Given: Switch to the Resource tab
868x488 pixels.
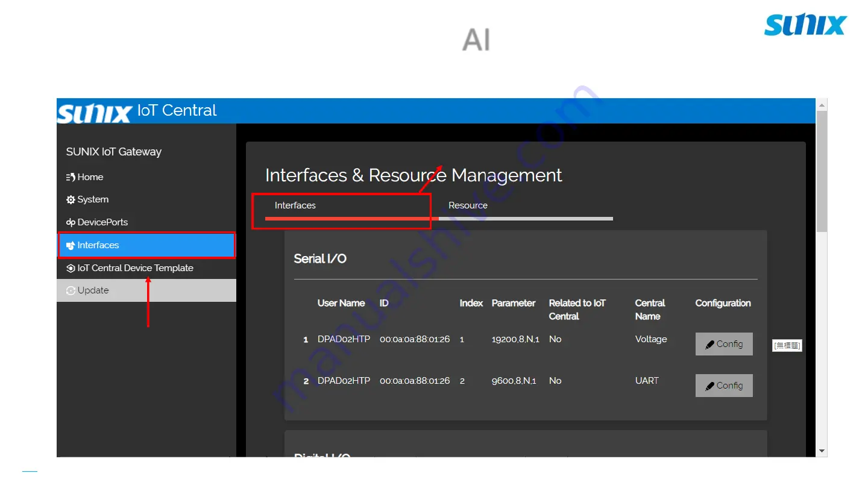Looking at the screenshot, I should click(526, 207).
